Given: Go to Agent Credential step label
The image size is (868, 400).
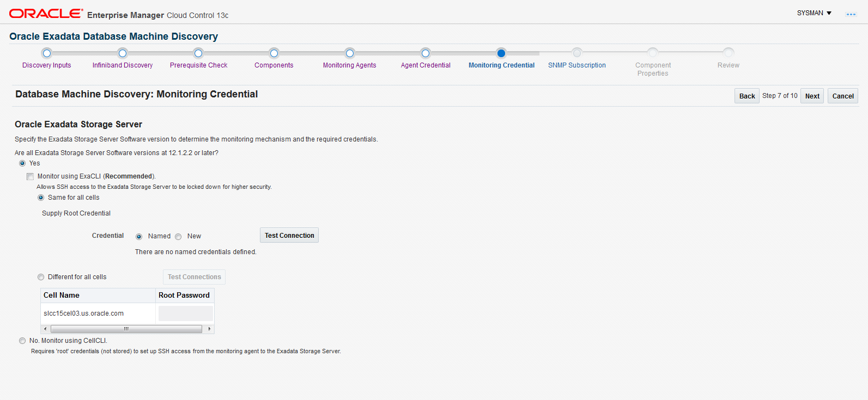Looking at the screenshot, I should coord(426,65).
